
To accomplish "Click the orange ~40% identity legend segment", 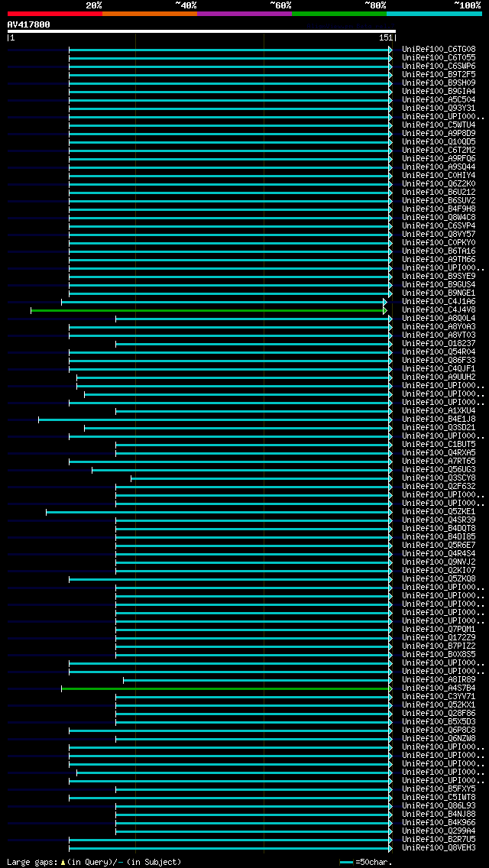I will (150, 13).
